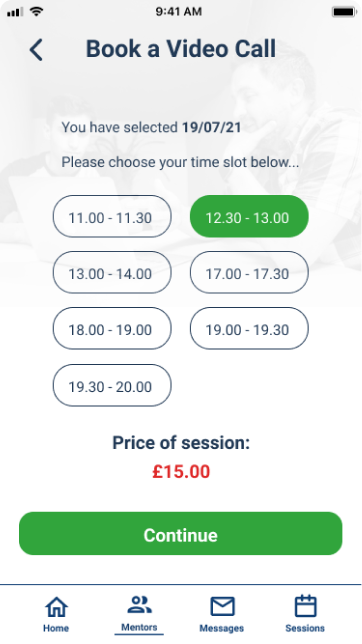Click the green Continue button
Screen dimensions: 362x644
pos(181,534)
